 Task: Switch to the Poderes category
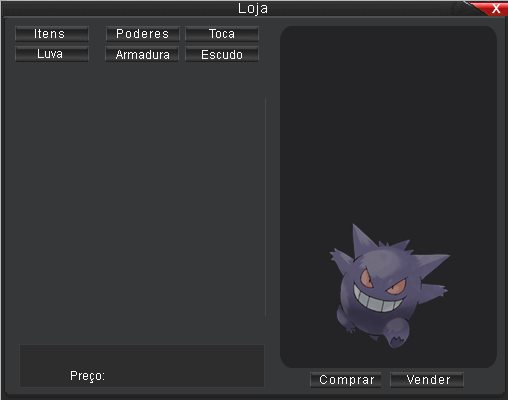tap(143, 34)
